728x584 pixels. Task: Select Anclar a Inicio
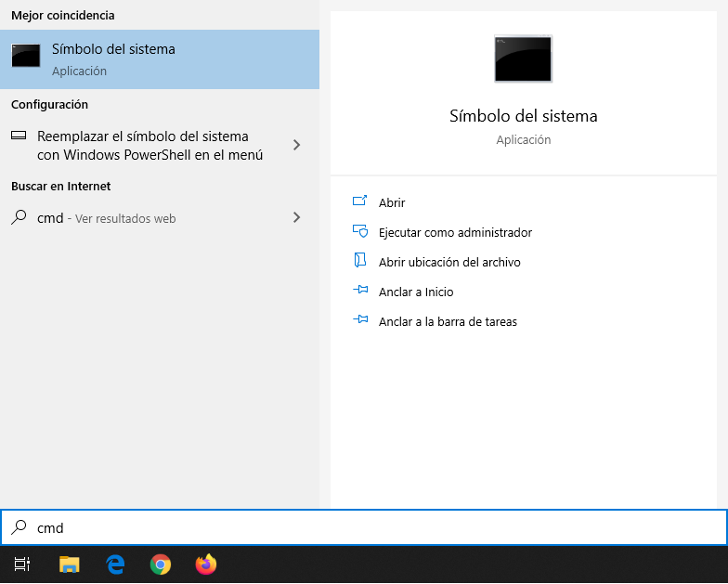[416, 292]
